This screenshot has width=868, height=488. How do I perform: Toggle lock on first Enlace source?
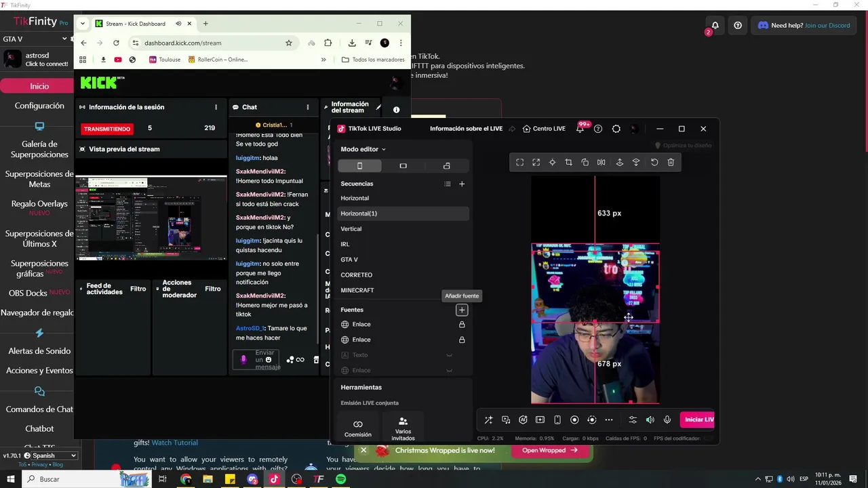click(x=462, y=325)
